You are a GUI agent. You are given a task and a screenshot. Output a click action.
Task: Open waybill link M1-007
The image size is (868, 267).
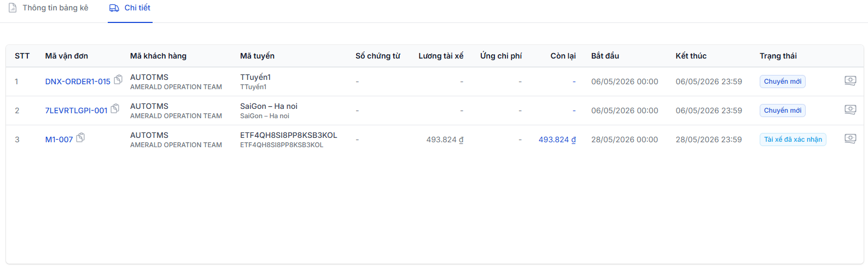pyautogui.click(x=59, y=140)
